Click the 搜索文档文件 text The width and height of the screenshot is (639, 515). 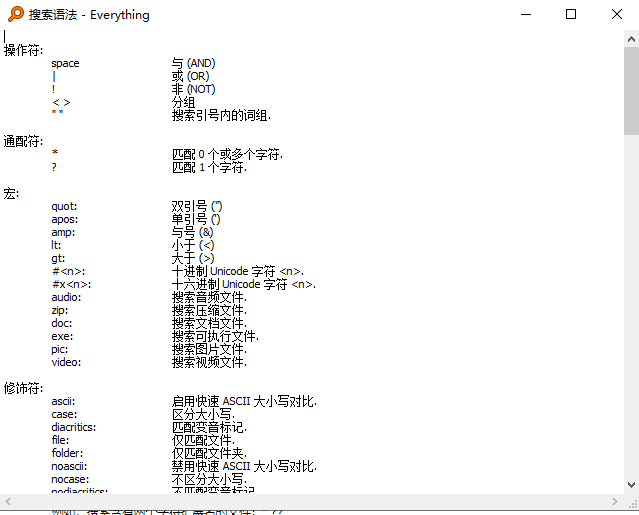[209, 324]
